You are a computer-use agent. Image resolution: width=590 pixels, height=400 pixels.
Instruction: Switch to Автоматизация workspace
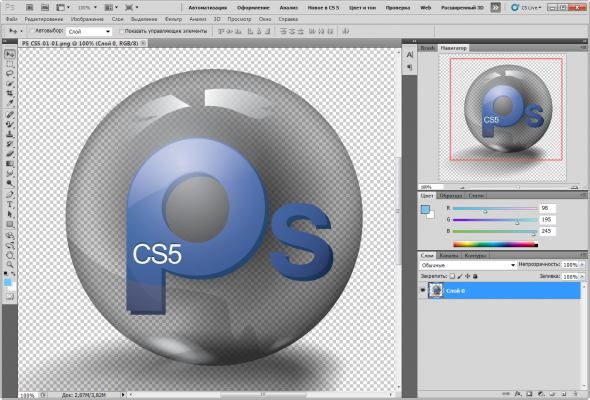coord(207,8)
